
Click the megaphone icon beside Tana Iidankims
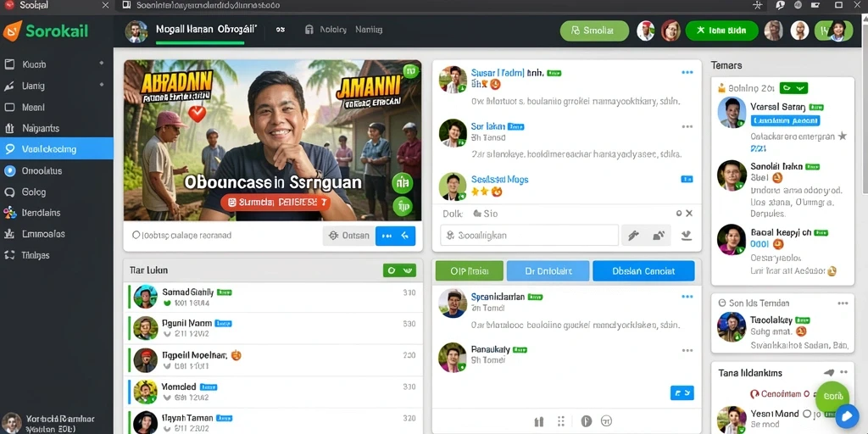tap(829, 373)
